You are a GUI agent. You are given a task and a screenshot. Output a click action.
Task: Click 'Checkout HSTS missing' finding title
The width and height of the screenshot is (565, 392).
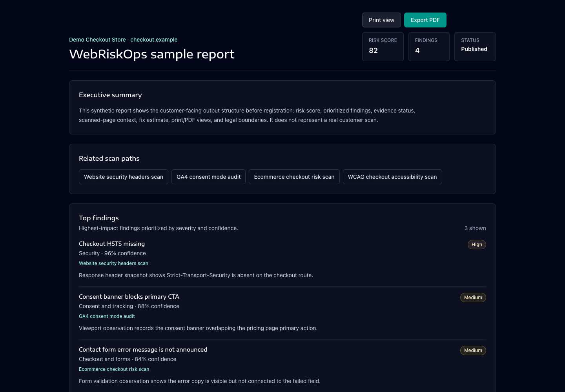(112, 244)
